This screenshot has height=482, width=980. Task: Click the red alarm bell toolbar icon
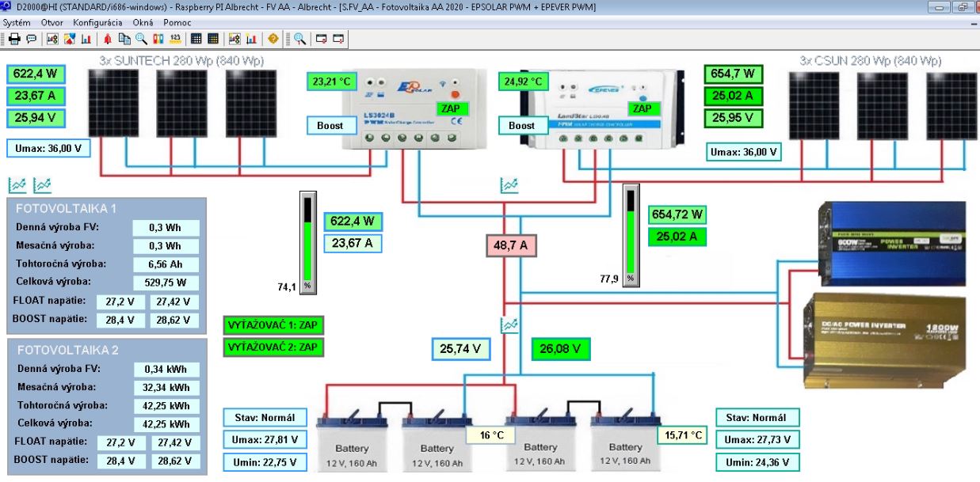coord(108,39)
